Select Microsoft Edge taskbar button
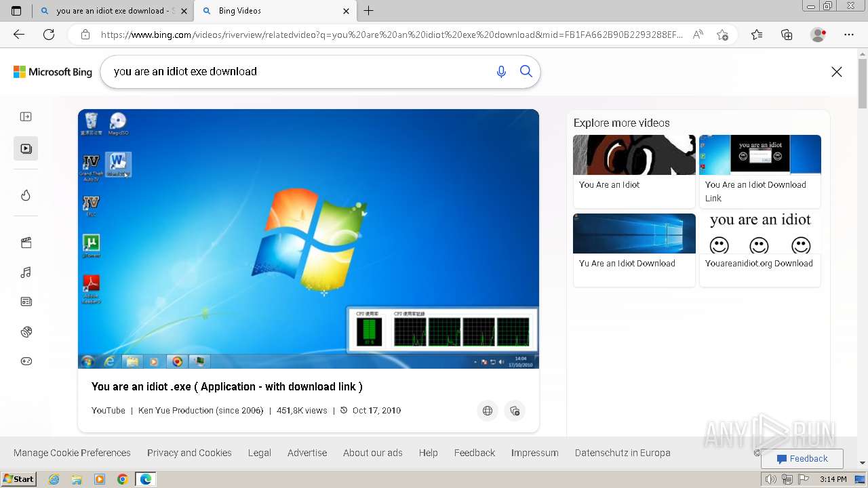 pos(146,479)
